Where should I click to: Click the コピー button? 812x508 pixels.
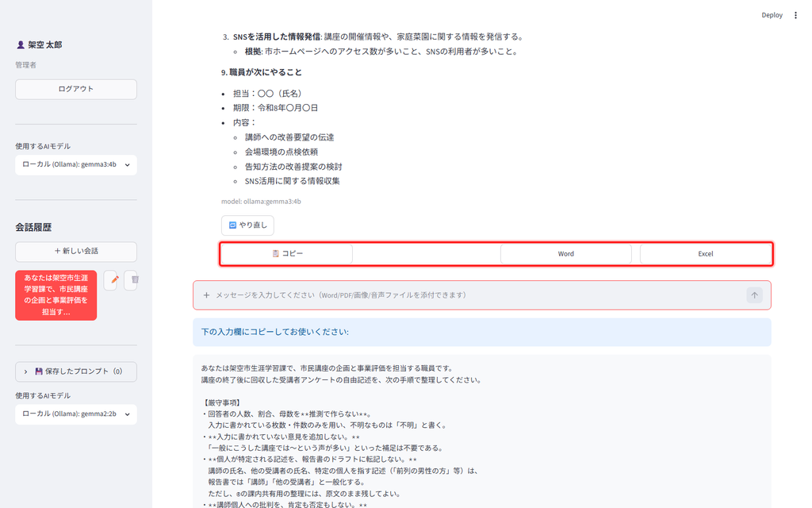click(x=287, y=253)
